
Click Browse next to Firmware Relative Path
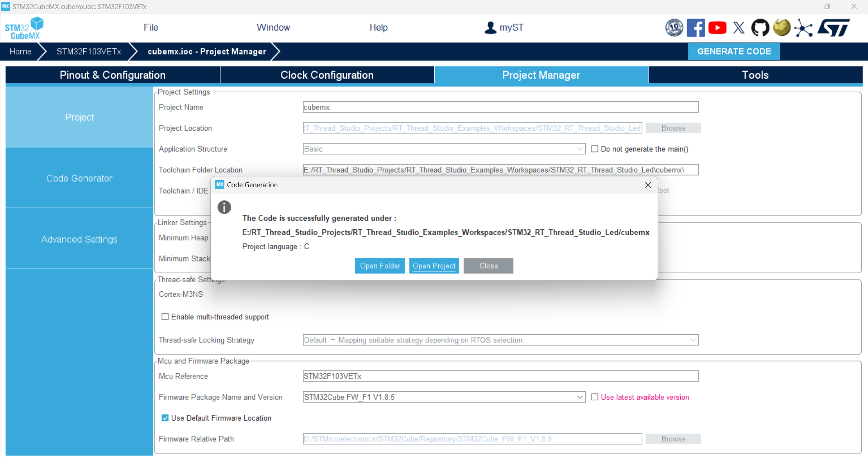(673, 439)
